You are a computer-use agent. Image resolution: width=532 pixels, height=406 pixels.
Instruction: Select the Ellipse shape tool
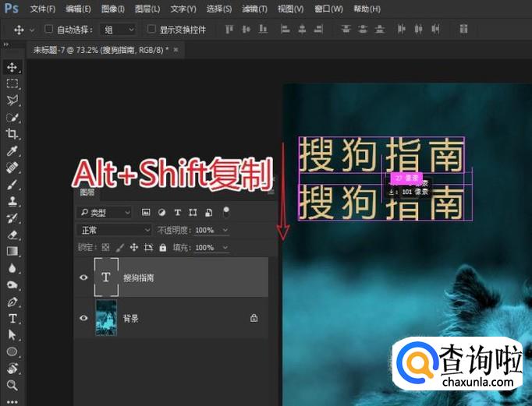12,351
